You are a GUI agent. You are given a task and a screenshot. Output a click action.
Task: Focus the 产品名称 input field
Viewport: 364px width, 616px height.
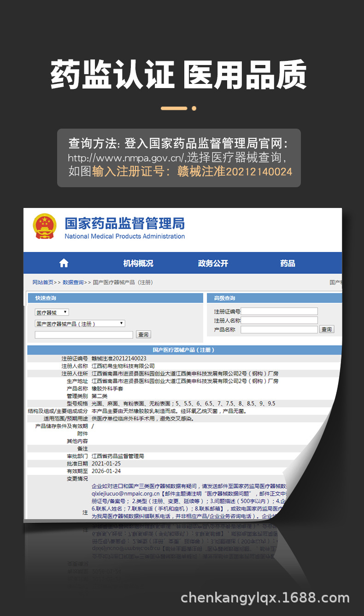click(279, 330)
